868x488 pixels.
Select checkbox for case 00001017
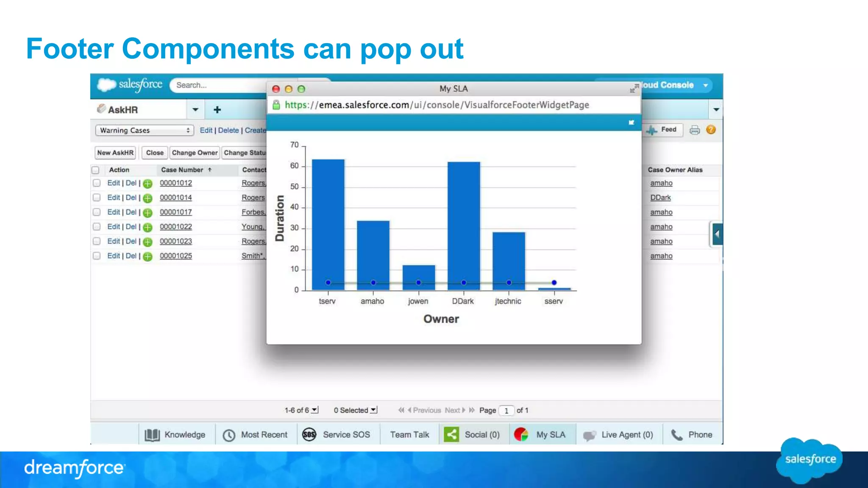coord(97,212)
